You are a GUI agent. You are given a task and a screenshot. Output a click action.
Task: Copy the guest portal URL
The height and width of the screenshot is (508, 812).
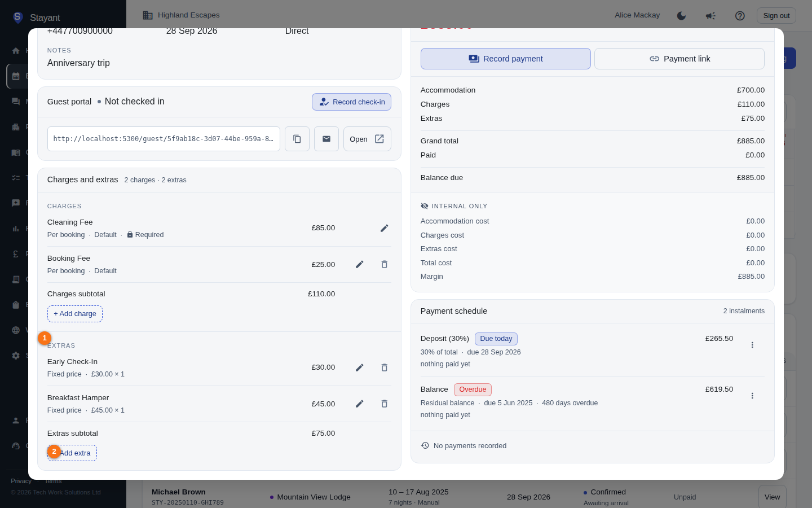[297, 139]
